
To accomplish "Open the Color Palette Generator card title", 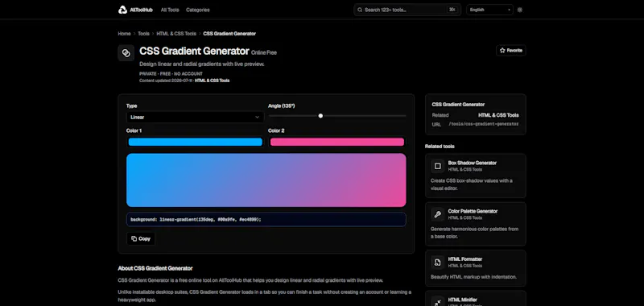I will tap(473, 211).
